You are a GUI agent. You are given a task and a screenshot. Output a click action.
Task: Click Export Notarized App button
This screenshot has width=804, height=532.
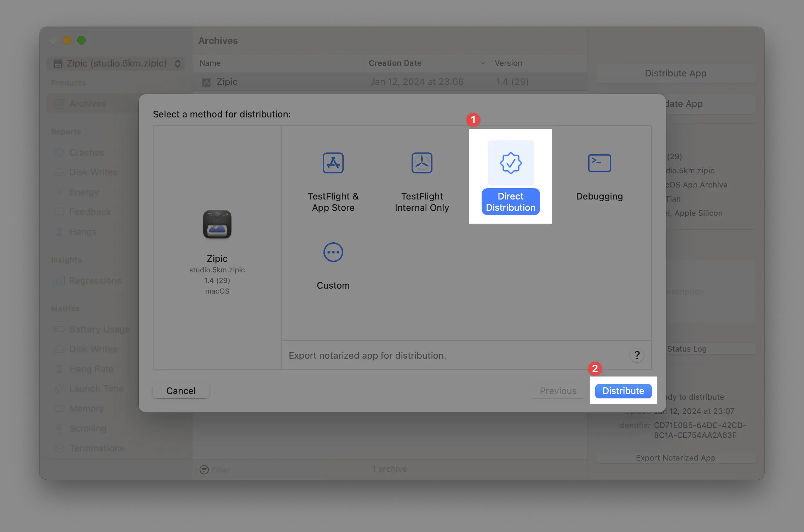(x=676, y=458)
